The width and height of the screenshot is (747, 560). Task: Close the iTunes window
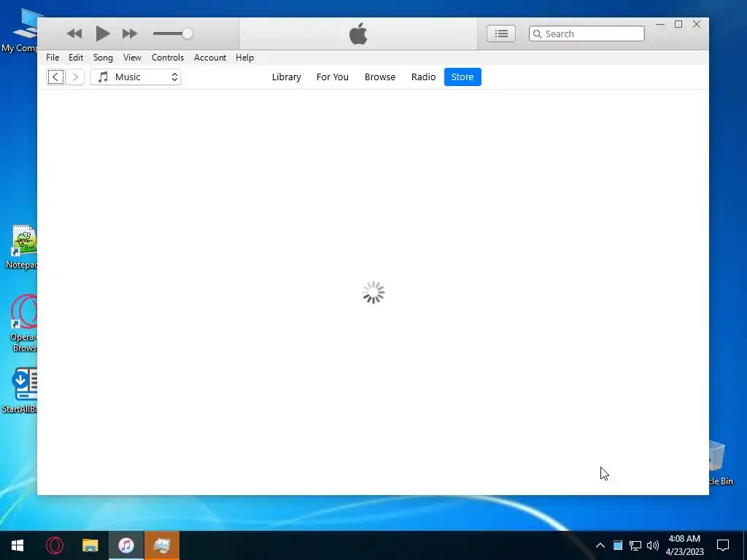coord(697,24)
